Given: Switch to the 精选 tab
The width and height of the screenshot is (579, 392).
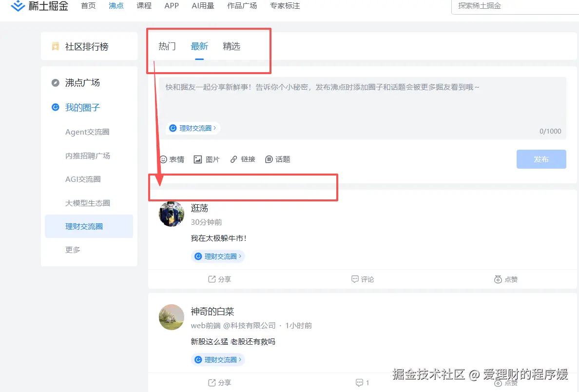Looking at the screenshot, I should [232, 46].
